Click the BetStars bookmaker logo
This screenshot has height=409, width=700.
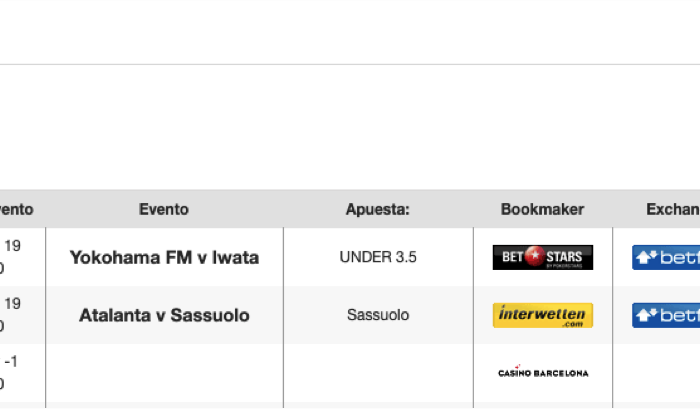coord(542,257)
